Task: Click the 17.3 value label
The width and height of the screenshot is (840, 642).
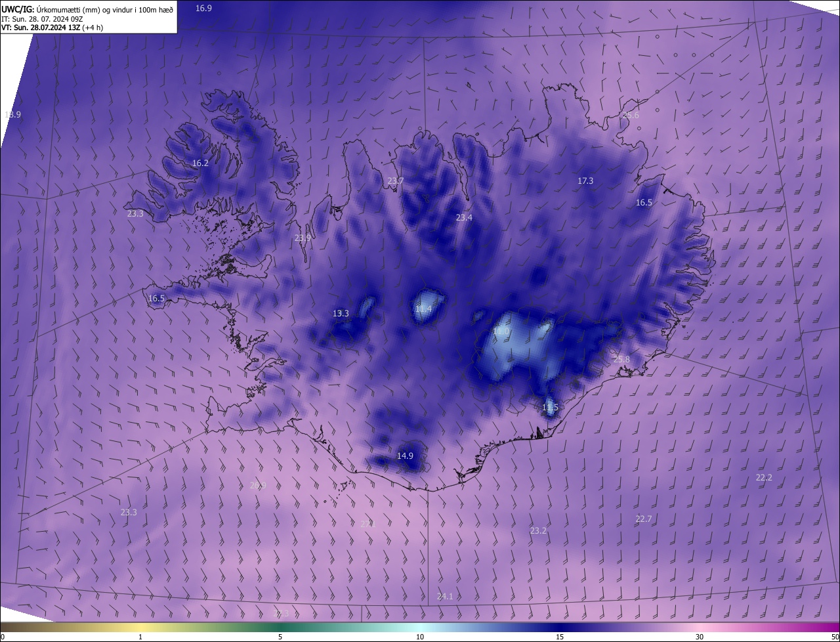Action: [x=585, y=181]
